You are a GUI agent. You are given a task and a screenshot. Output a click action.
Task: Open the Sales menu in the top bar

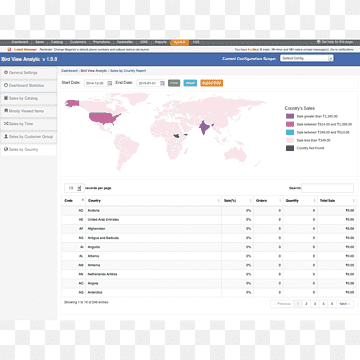40,42
